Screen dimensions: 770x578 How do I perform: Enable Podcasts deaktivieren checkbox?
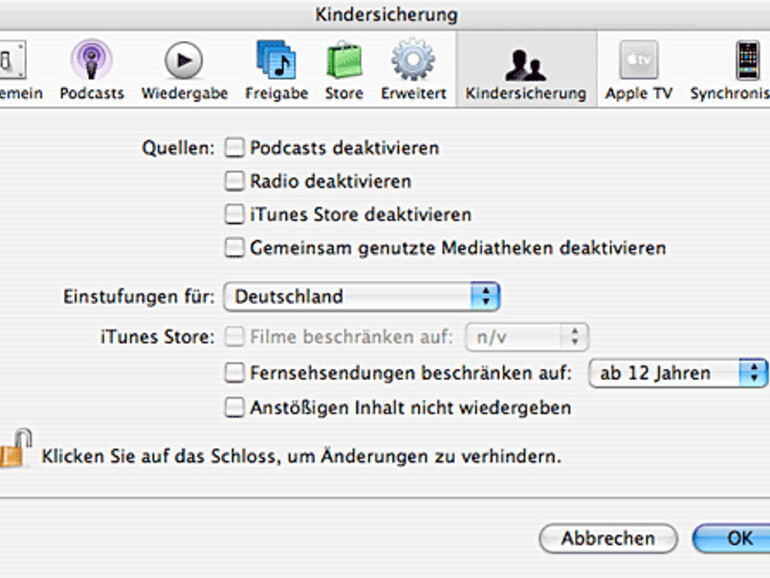coord(234,147)
